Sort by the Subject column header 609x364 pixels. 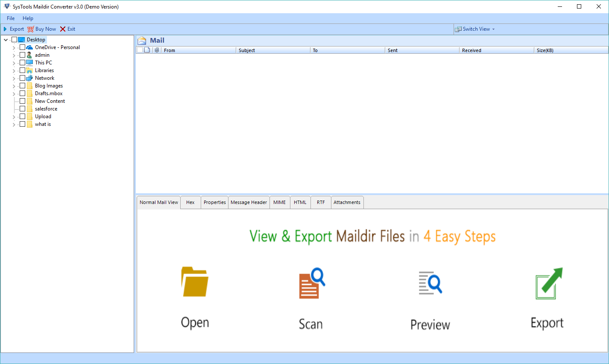[273, 50]
